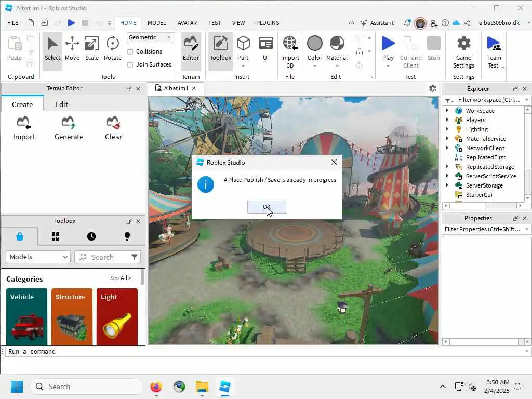The width and height of the screenshot is (532, 399).
Task: Open the Models category dropdown
Action: 38,257
